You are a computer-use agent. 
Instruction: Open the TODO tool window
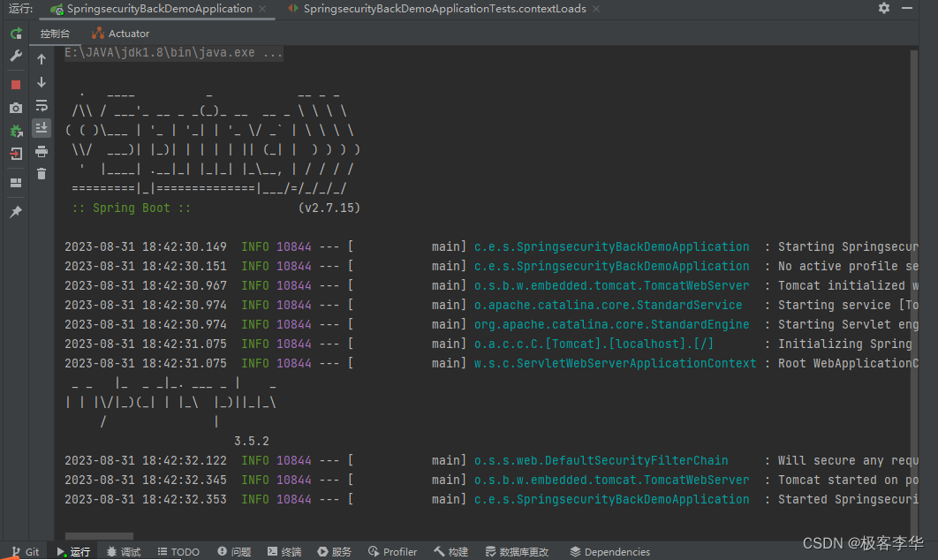click(179, 552)
